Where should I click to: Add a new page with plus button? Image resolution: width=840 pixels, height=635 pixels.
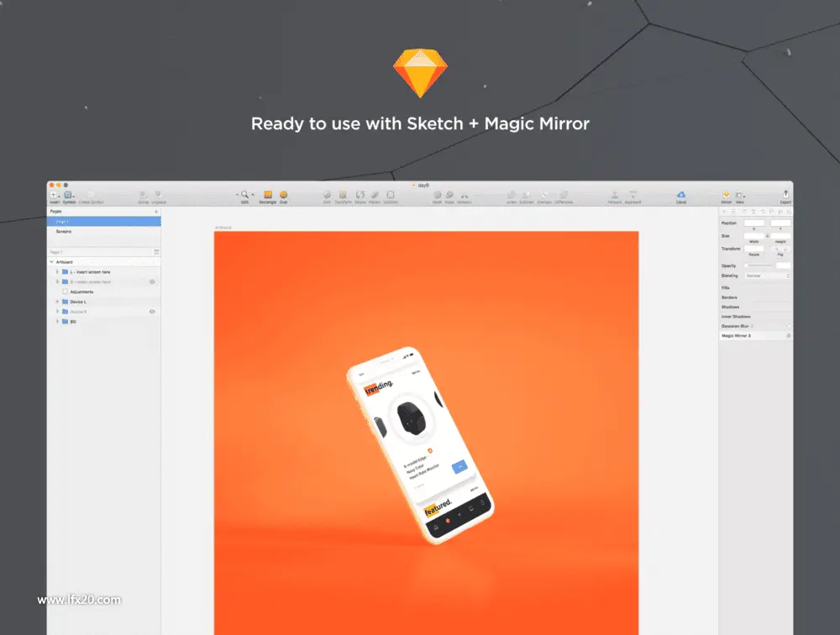[156, 212]
